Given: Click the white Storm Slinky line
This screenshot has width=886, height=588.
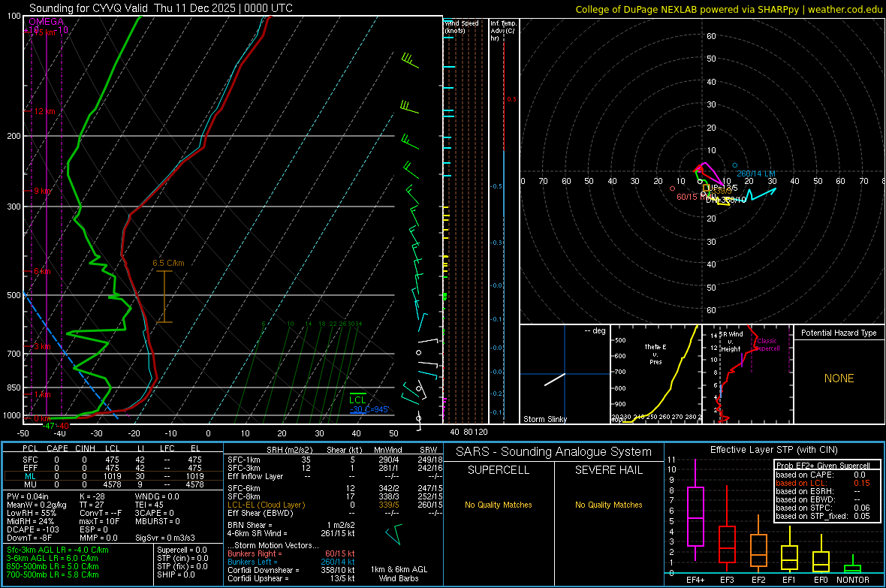Looking at the screenshot, I should point(555,379).
